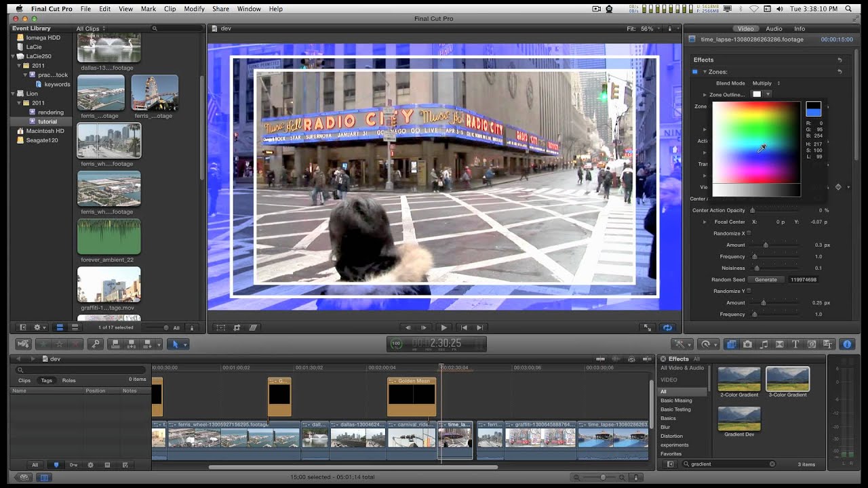Click the All filter in Timeline Index
This screenshot has width=868, height=488.
click(35, 465)
